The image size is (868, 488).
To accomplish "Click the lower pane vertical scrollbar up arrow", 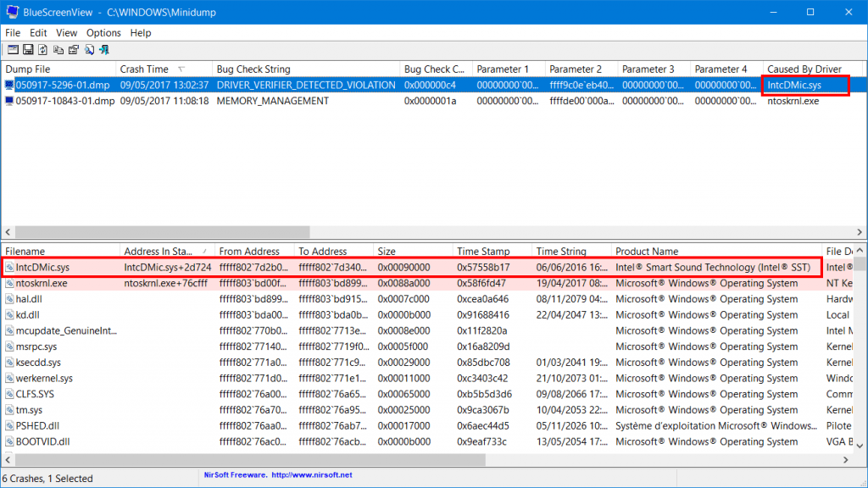I will tap(860, 251).
